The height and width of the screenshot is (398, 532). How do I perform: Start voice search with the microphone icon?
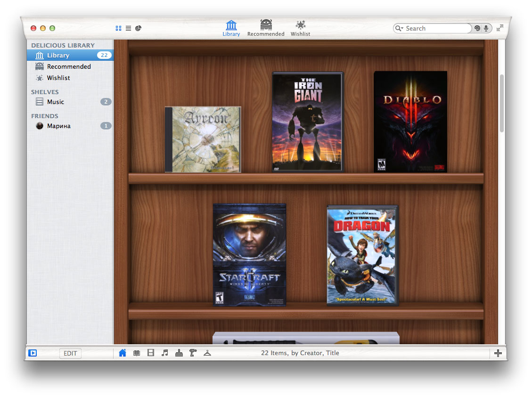click(x=486, y=28)
